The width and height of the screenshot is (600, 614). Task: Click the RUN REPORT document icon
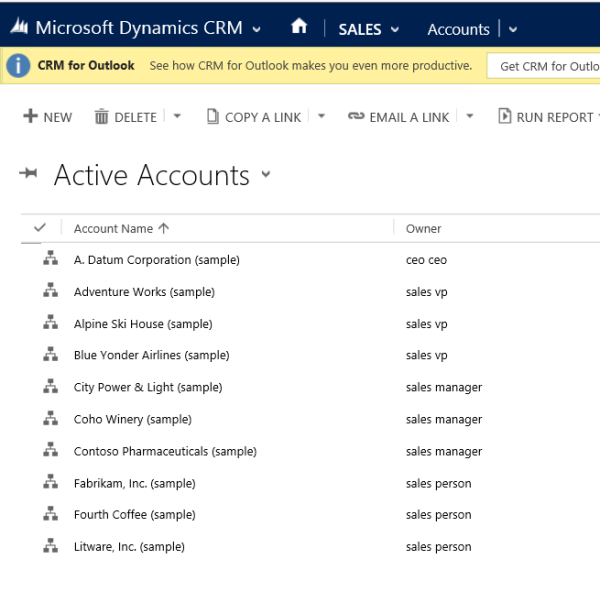coord(504,116)
